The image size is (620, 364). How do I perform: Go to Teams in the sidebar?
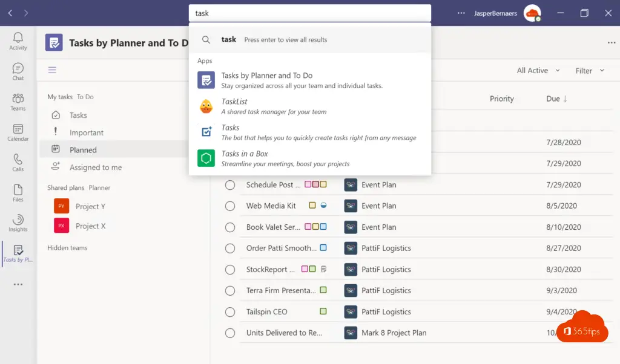[x=18, y=102]
